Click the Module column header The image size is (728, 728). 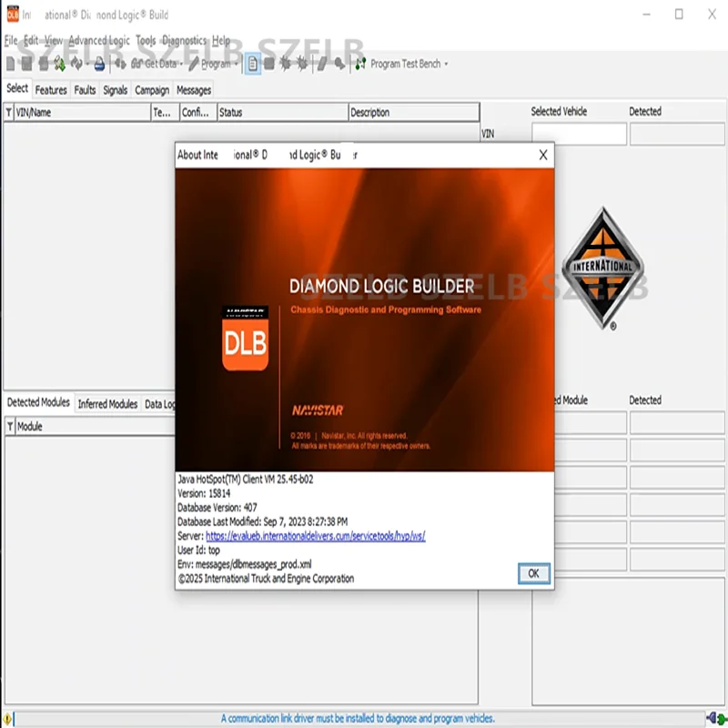point(95,426)
